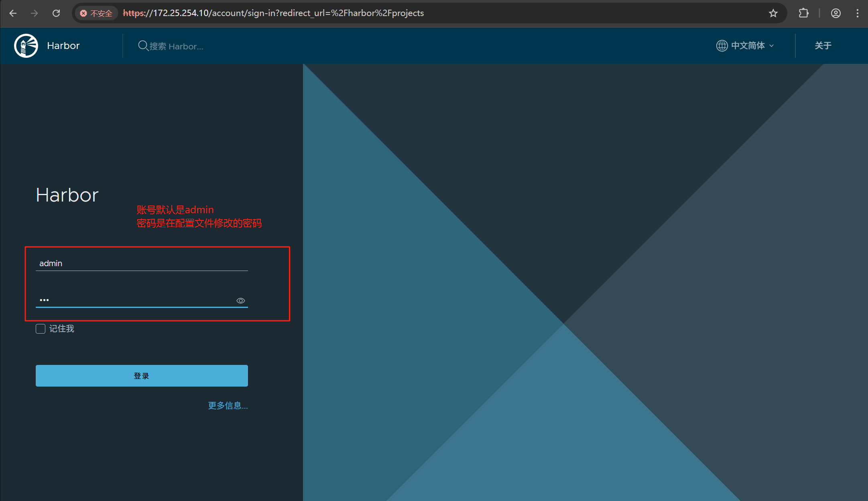The width and height of the screenshot is (868, 501).
Task: Click the 搜索 Harbor search box
Action: pos(177,46)
